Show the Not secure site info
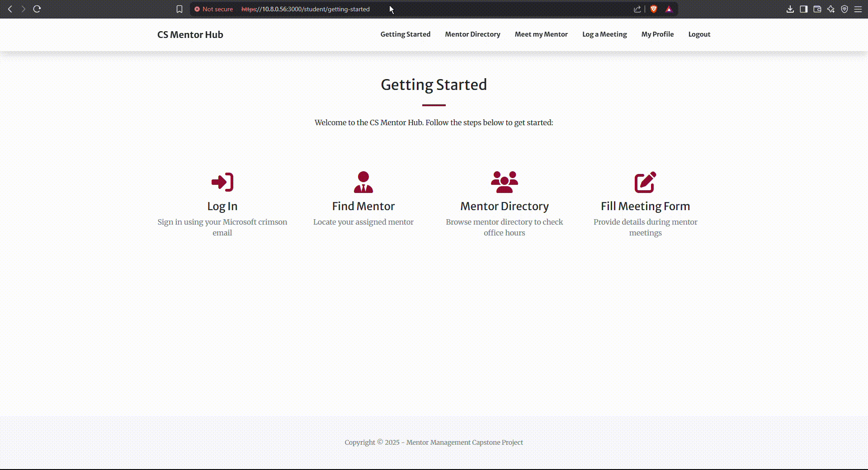868x470 pixels. click(x=213, y=9)
